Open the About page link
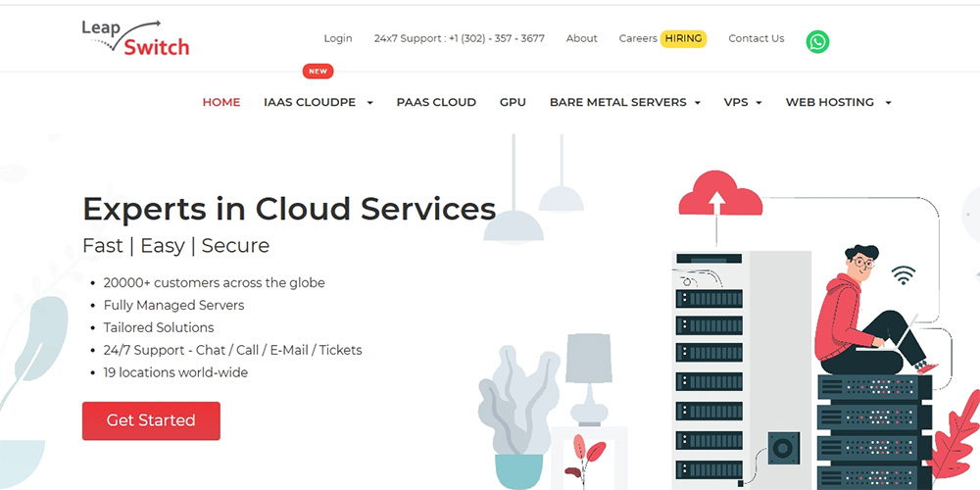 pos(582,39)
